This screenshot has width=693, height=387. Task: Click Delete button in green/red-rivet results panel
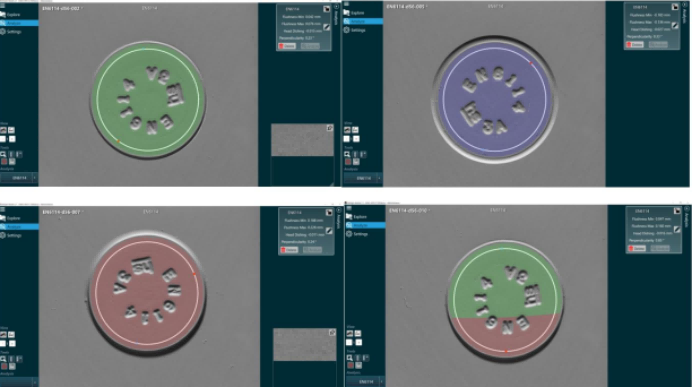(x=637, y=248)
